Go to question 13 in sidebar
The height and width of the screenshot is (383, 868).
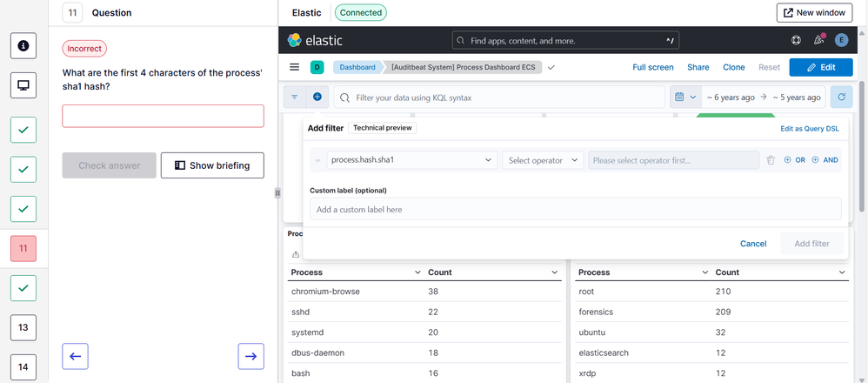[23, 327]
